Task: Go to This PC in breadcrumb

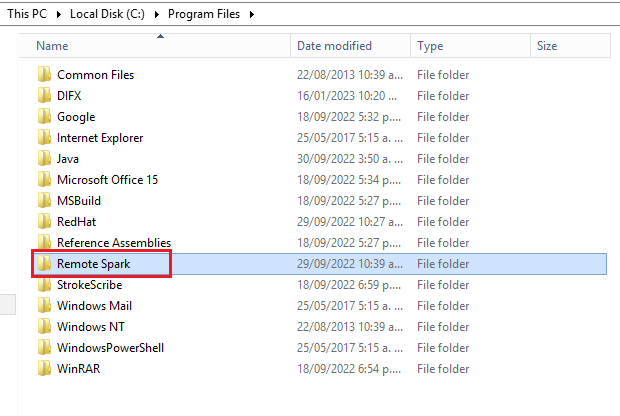Action: [27, 14]
